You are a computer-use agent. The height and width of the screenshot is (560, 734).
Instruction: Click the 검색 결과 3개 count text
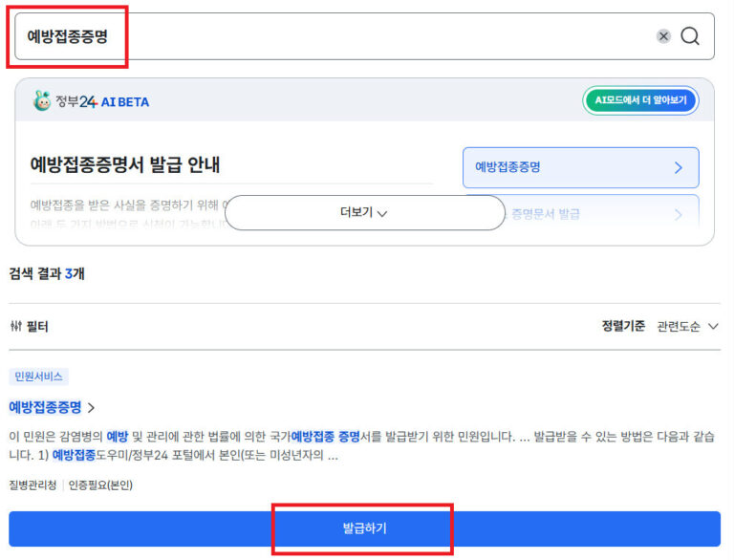point(47,273)
